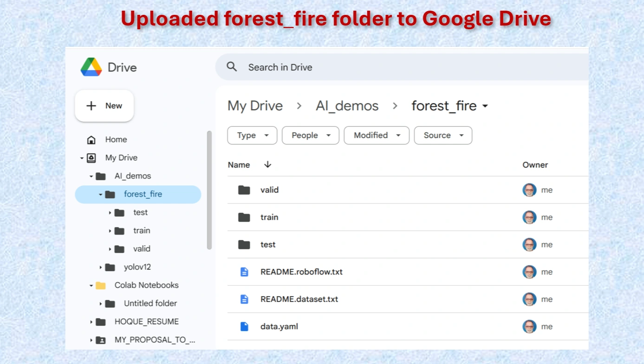Click the sort direction arrow next to Name
The width and height of the screenshot is (644, 364).
267,165
